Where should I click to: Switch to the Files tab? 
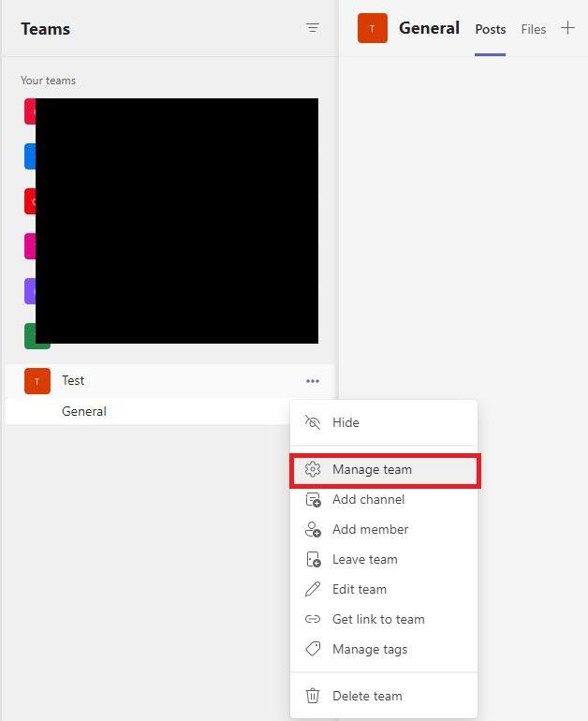534,29
